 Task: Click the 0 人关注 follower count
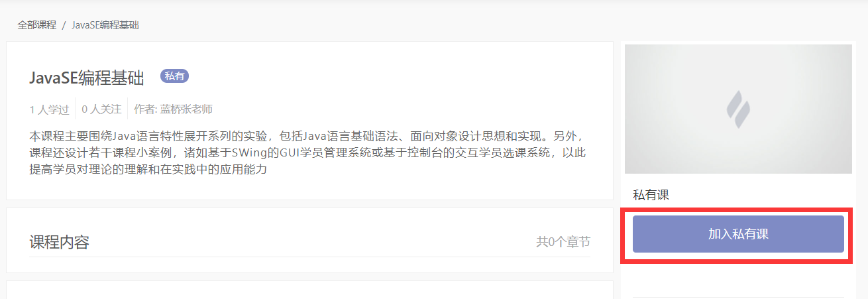[x=101, y=109]
